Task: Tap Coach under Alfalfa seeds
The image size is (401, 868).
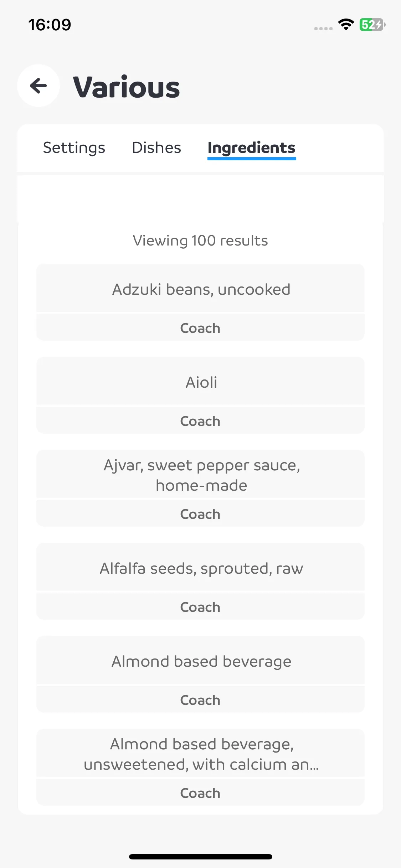Action: (200, 606)
